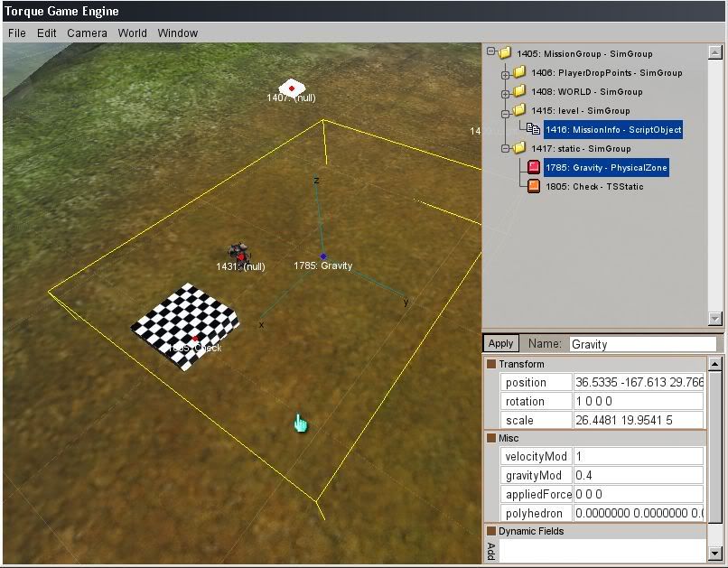The image size is (728, 568).
Task: Click Add under Dynamic Fields
Action: pos(491,550)
